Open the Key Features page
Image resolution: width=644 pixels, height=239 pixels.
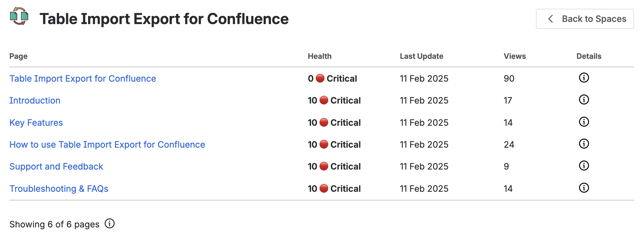point(36,122)
